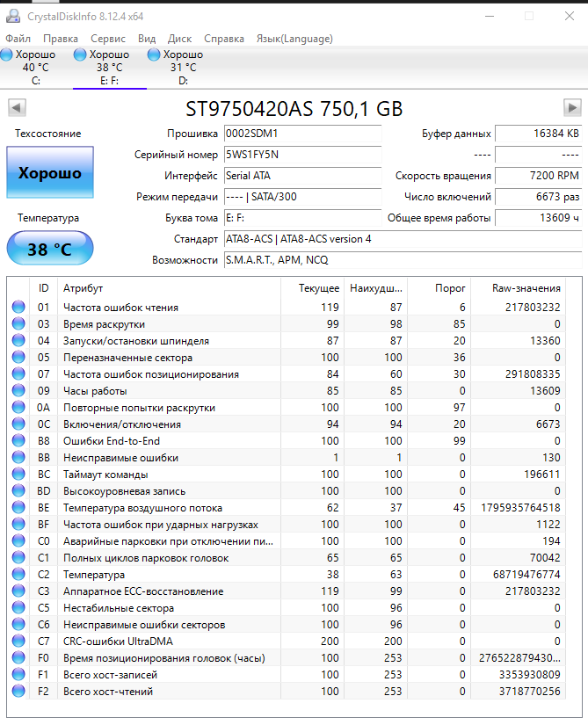Select row Время позиционирования головок (часы)
This screenshot has width=588, height=725.
coord(287,658)
